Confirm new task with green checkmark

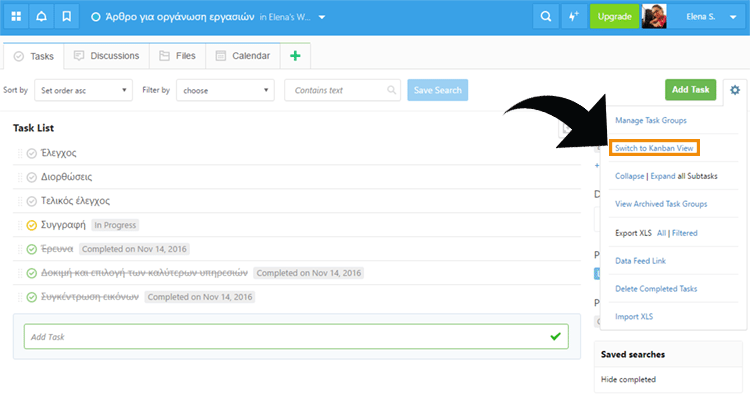(x=555, y=337)
